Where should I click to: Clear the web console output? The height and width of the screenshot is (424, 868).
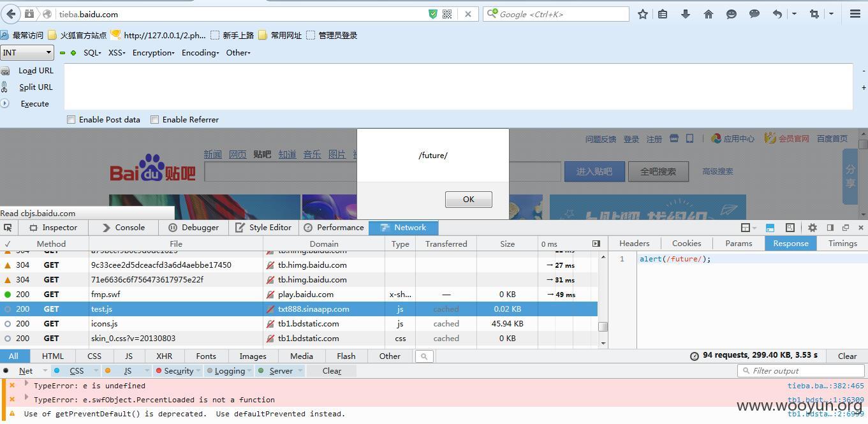332,371
